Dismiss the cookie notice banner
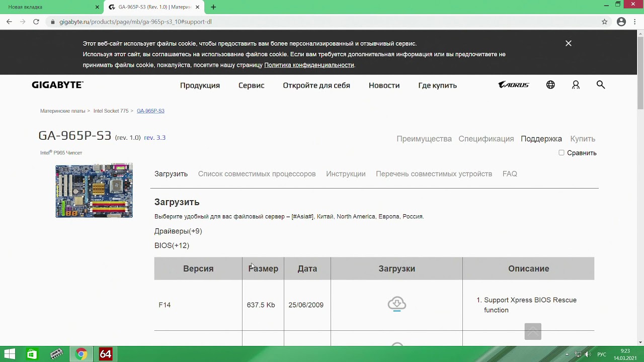Viewport: 644px width, 362px height. (x=569, y=43)
